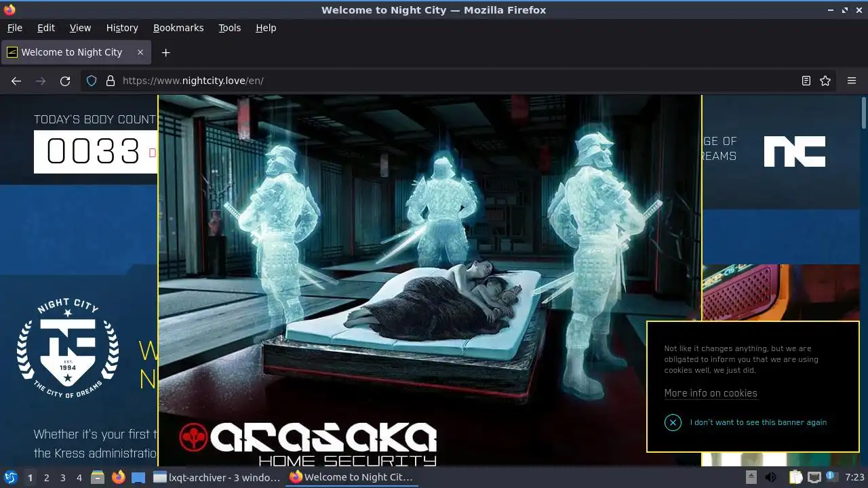Image resolution: width=868 pixels, height=488 pixels.
Task: Open the View menu
Action: click(x=80, y=28)
